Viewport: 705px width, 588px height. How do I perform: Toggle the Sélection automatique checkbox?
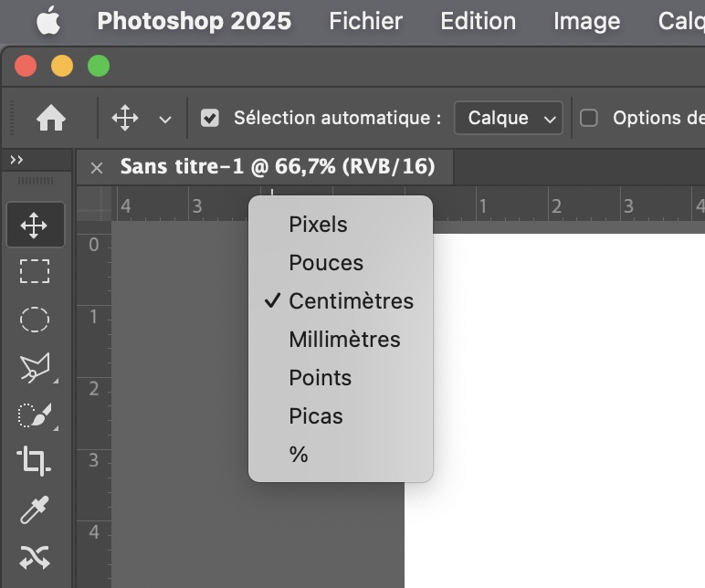point(210,118)
